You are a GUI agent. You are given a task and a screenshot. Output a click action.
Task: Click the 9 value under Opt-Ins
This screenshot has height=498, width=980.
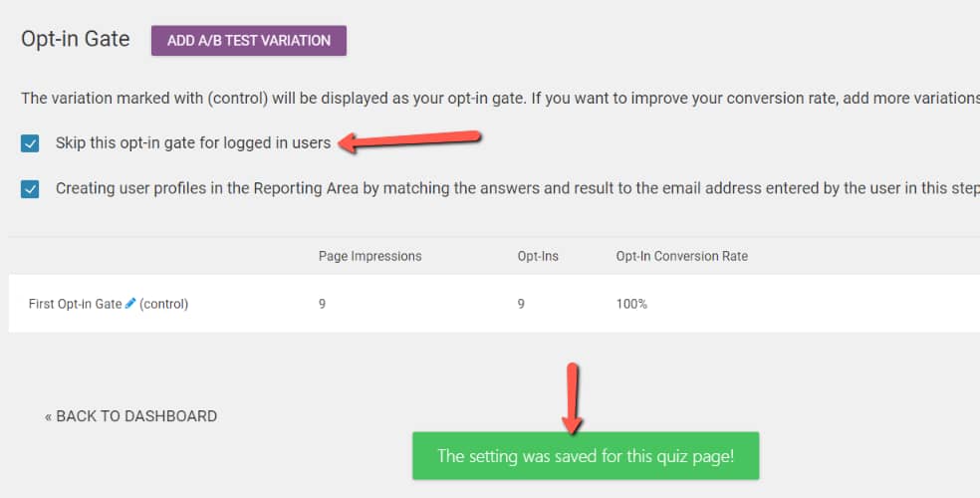[521, 304]
